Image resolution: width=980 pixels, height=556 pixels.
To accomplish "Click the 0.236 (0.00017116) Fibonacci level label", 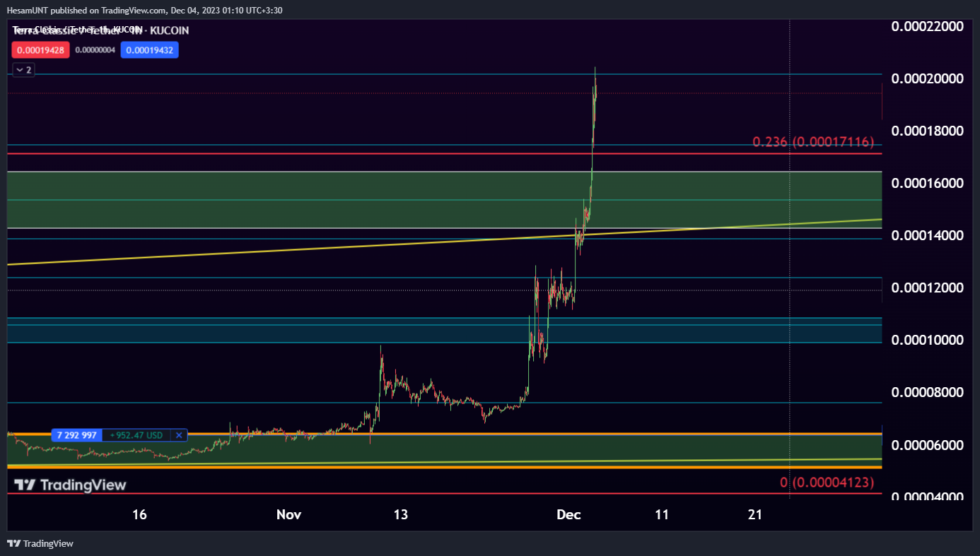I will [813, 142].
